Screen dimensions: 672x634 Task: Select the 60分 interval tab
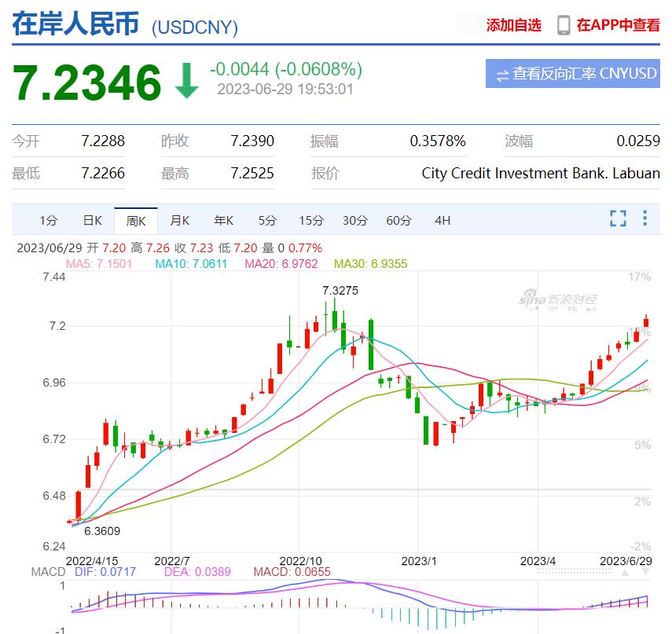tap(399, 221)
